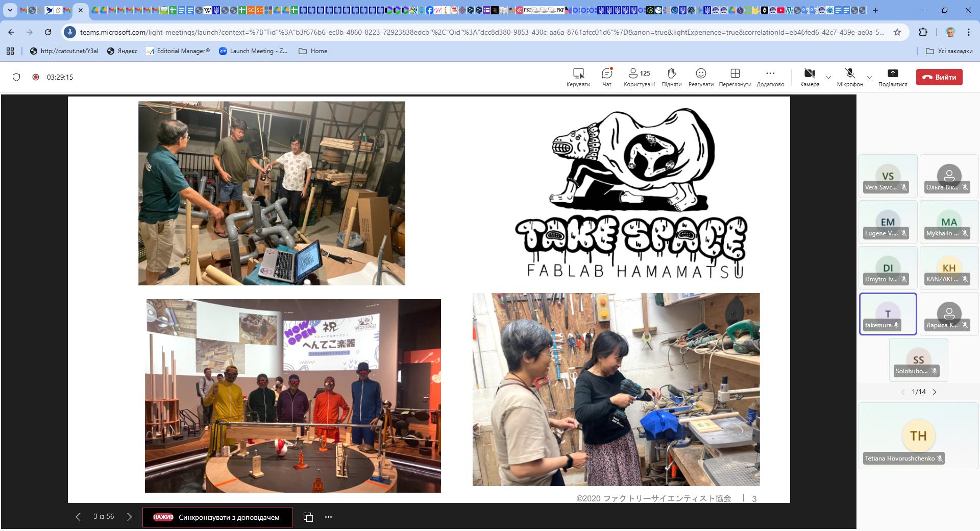Share screen with Поділитися icon
Screen dimensions: 980x531
[892, 77]
